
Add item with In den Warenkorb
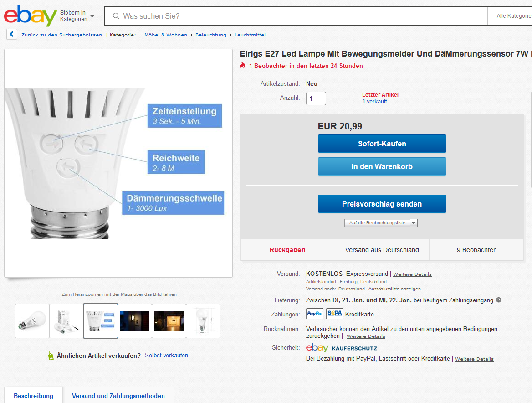[382, 166]
